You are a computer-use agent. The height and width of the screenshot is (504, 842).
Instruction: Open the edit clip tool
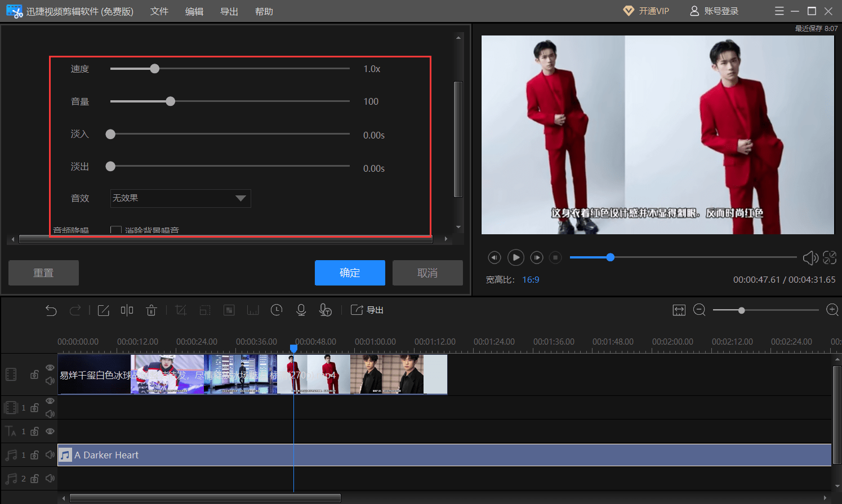104,310
